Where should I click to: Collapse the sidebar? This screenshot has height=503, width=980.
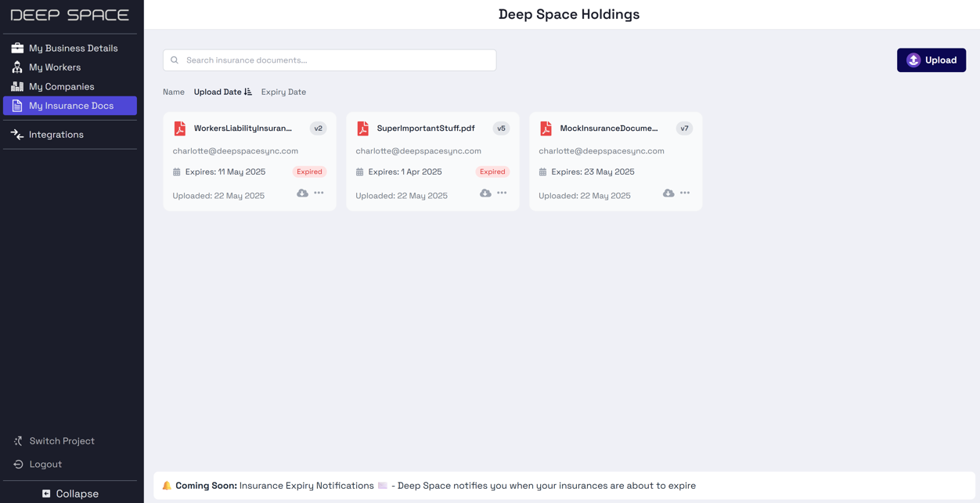coord(70,494)
